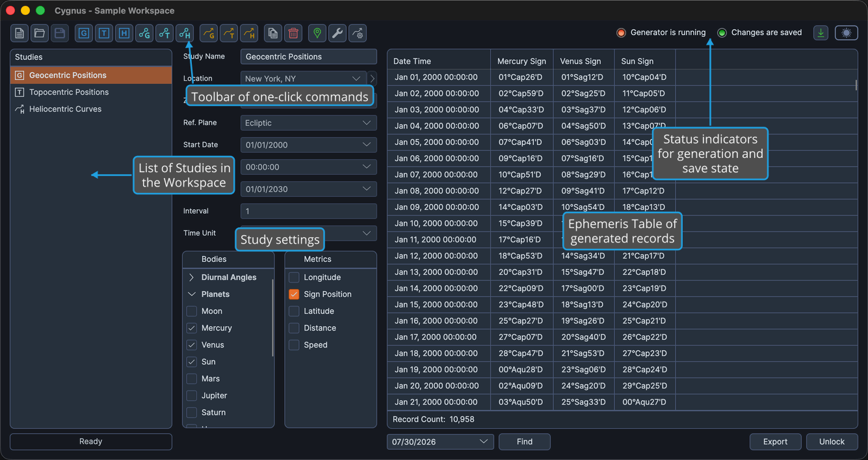This screenshot has height=460, width=868.
Task: Duplicate study with the copy icon
Action: pyautogui.click(x=273, y=33)
